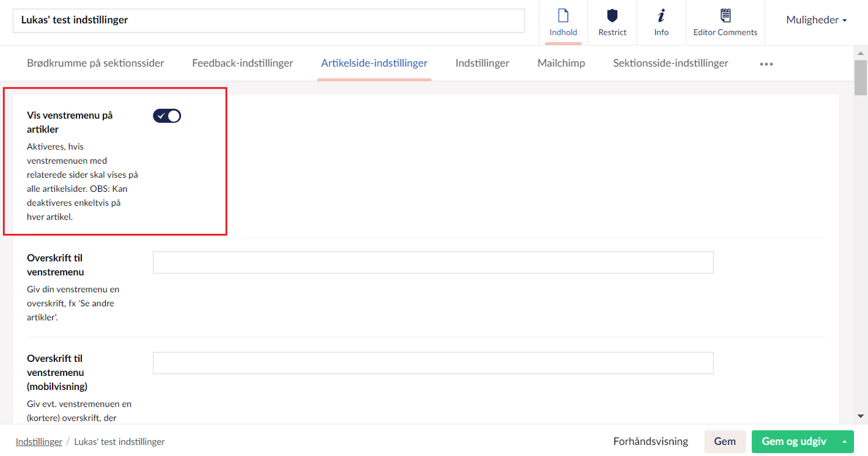
Task: Open the arrow next to Gem og udgiv
Action: pos(844,441)
